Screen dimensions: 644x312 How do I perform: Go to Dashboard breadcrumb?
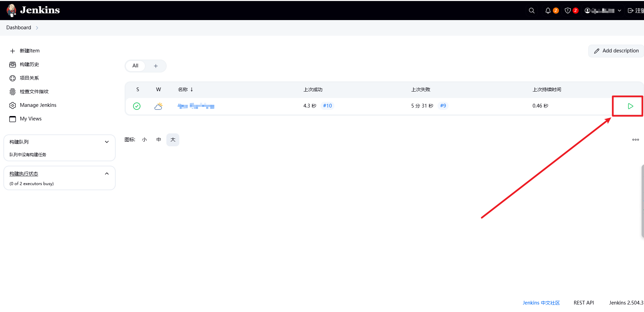pos(19,28)
